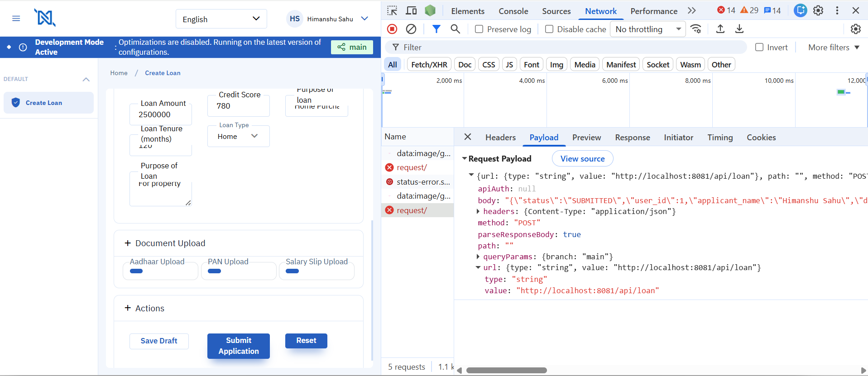Open Himanshu Sahu user menu

(328, 19)
